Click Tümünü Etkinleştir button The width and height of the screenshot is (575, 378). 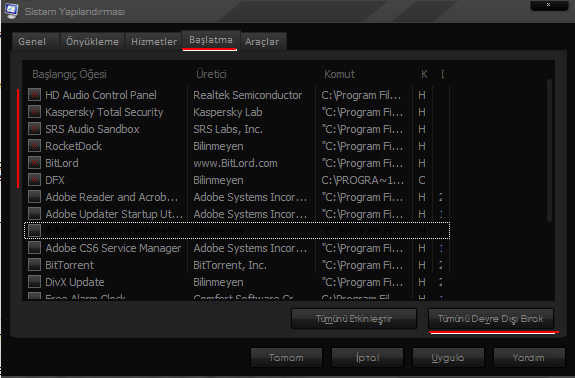[354, 319]
